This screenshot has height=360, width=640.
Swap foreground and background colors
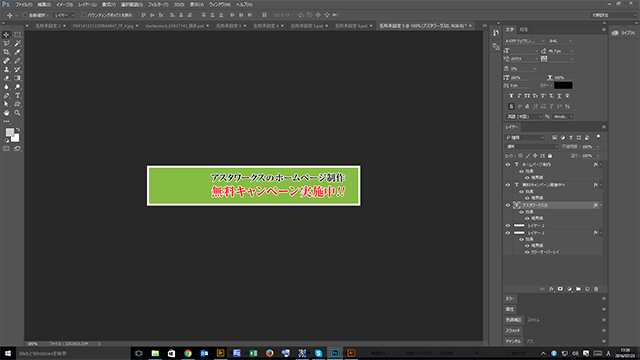pos(18,130)
